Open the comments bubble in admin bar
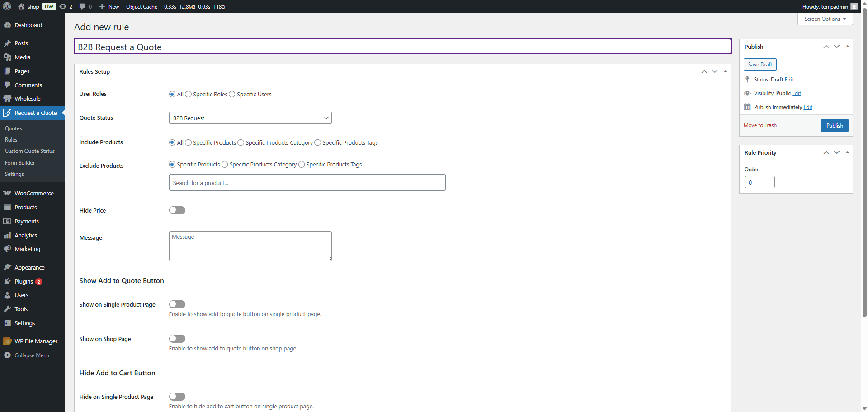 [x=84, y=6]
